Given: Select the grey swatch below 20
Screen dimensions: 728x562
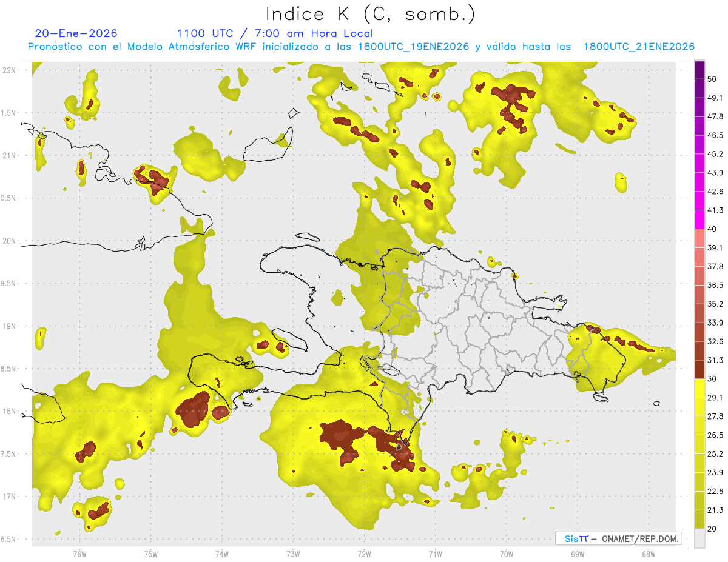Looking at the screenshot, I should click(699, 538).
